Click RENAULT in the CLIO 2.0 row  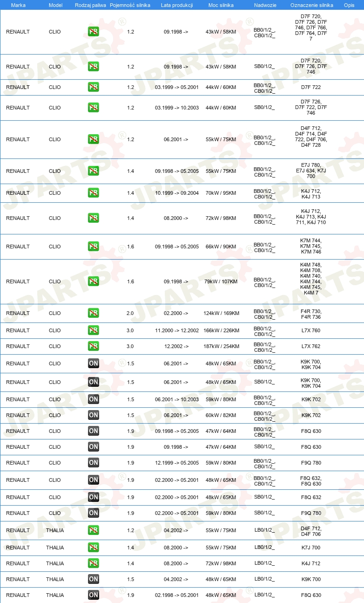coord(18,313)
